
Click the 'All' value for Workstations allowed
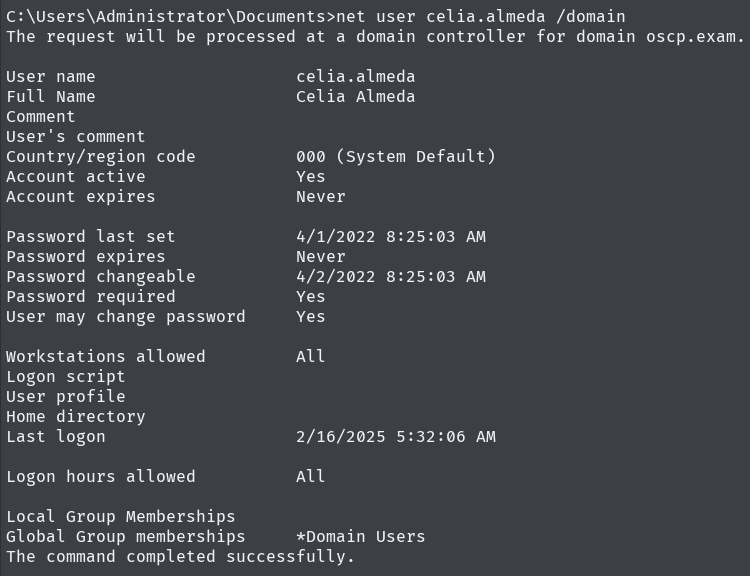[x=310, y=356]
